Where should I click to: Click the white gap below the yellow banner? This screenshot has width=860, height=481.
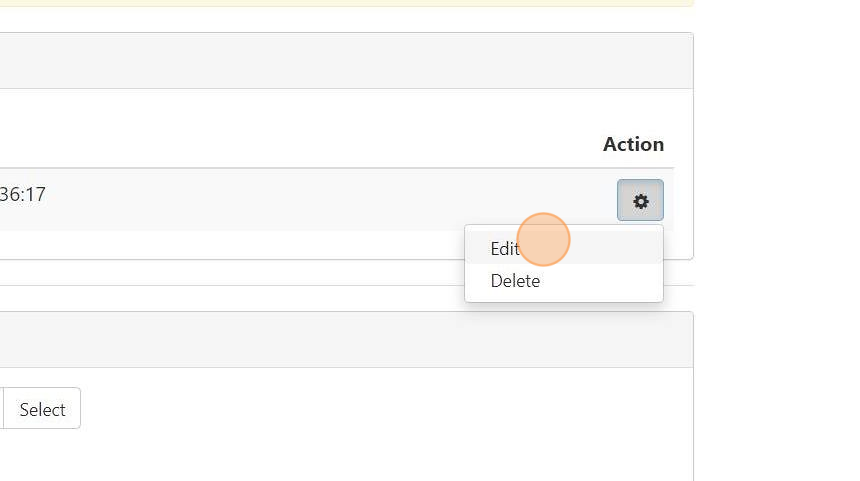click(x=340, y=19)
